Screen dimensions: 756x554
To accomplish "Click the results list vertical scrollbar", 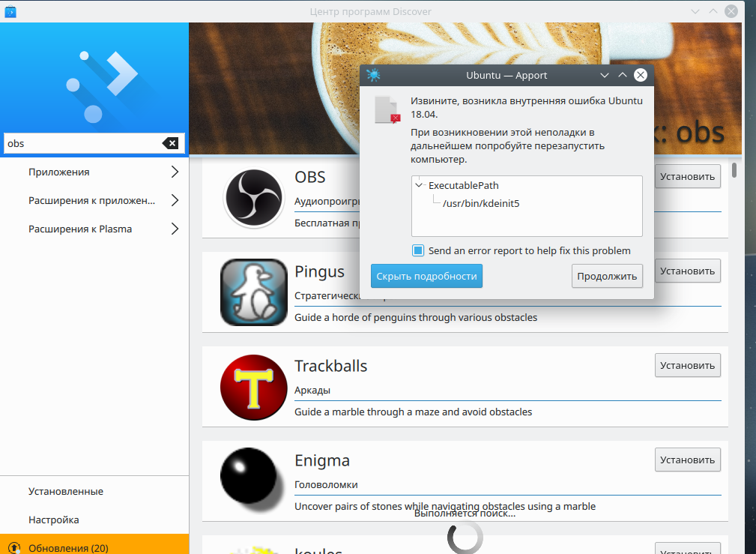I will pos(734,170).
